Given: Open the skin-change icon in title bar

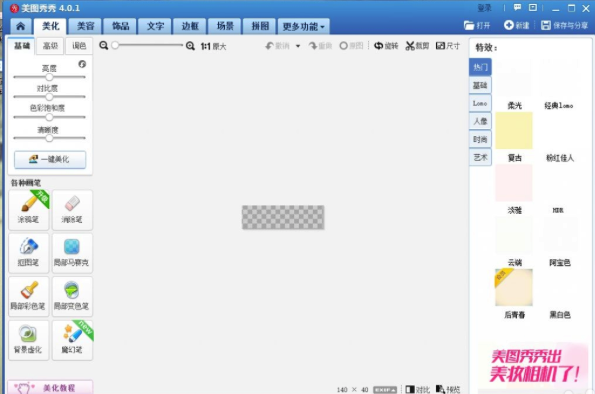Looking at the screenshot, I should pyautogui.click(x=533, y=8).
